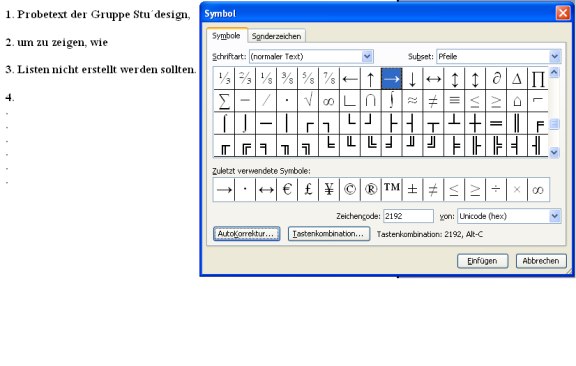Open the AutoKorrektur dialog button
Screen dimensions: 576x366
coord(246,234)
